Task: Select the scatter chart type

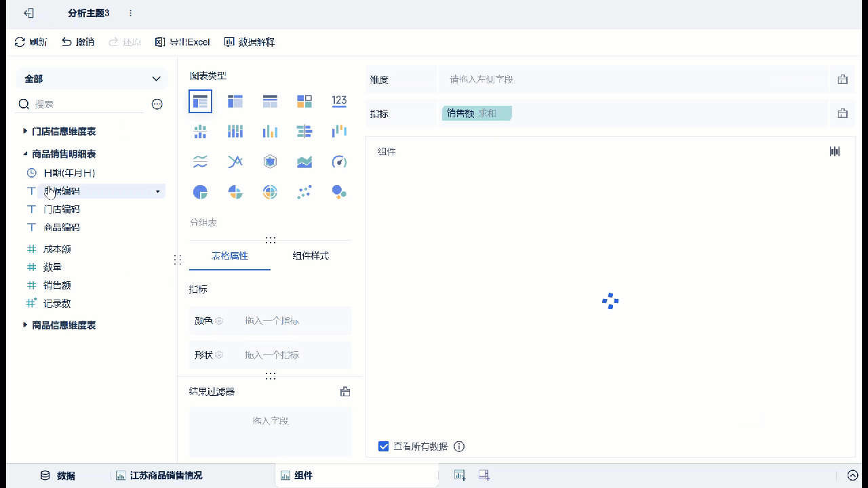Action: 304,192
